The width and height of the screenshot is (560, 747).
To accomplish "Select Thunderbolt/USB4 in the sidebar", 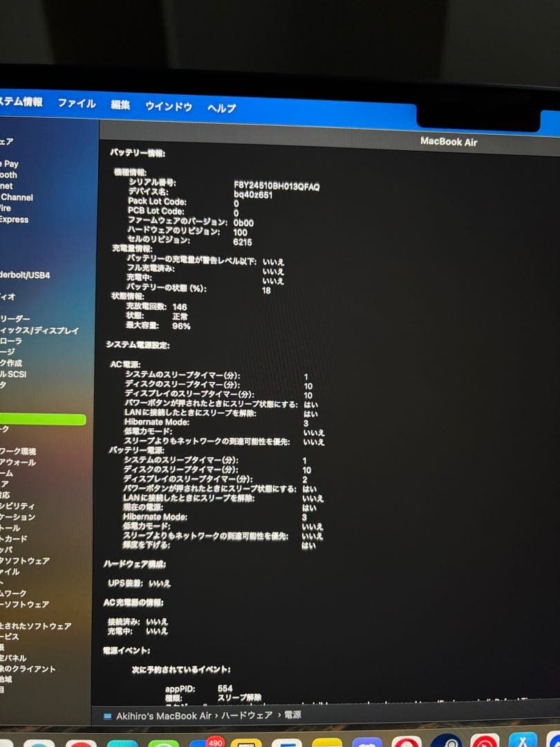I will click(25, 275).
